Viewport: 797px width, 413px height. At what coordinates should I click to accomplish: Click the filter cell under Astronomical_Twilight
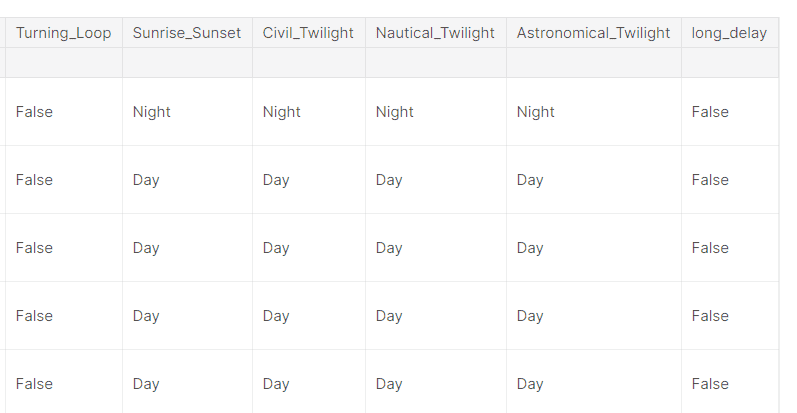594,62
